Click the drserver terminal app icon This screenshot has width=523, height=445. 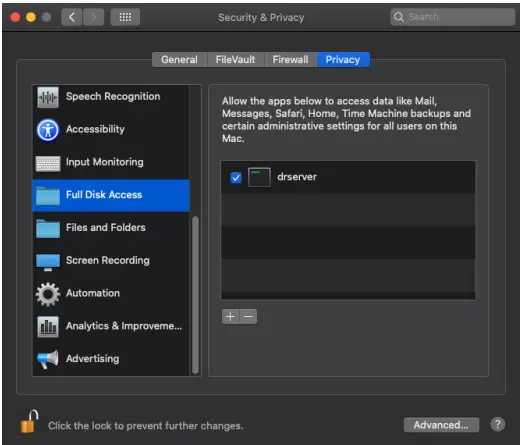(259, 177)
